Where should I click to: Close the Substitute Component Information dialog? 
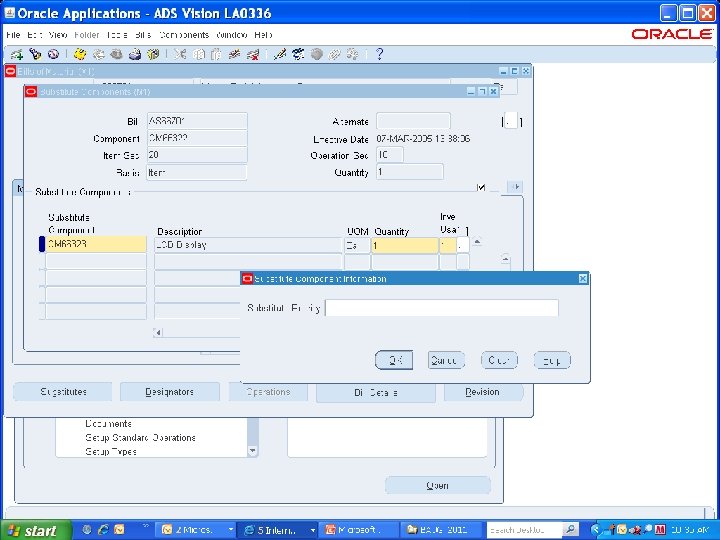[583, 279]
